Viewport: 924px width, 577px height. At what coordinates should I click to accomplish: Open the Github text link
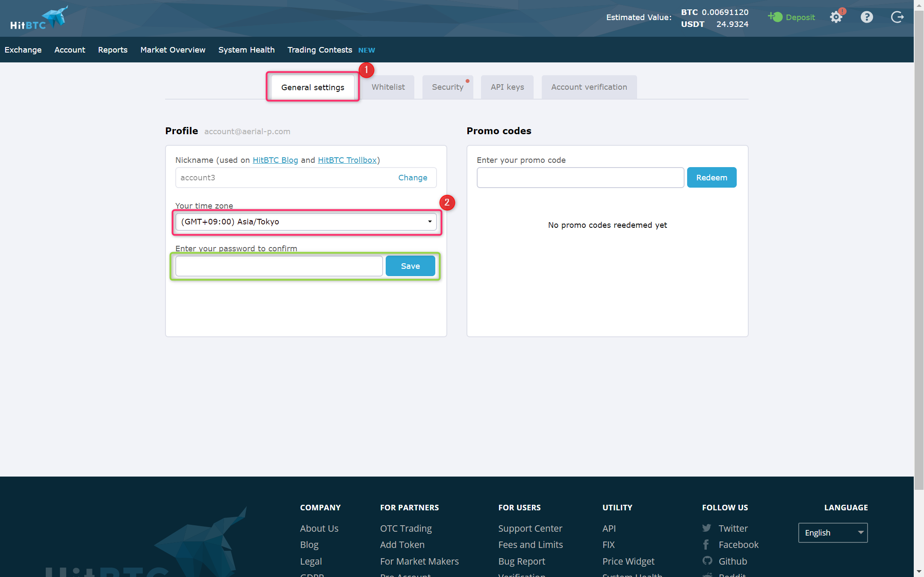coord(733,561)
